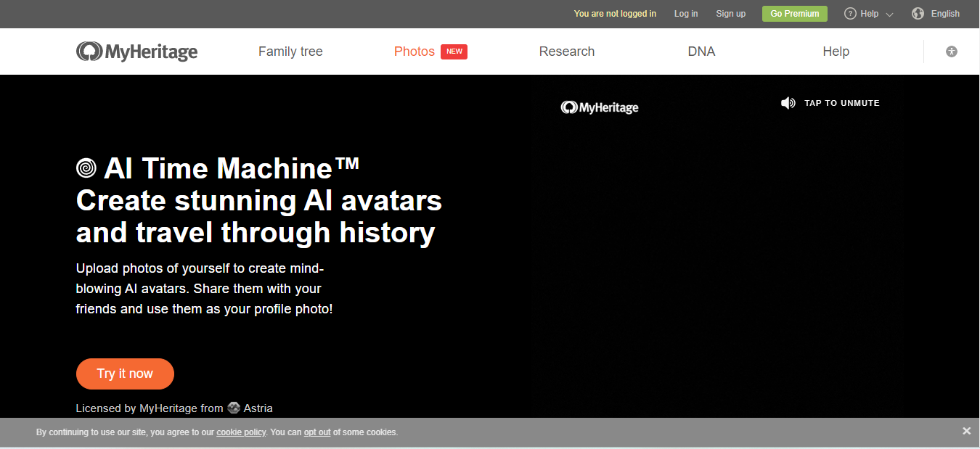Click the MyHeritage watermark logo in the video
Screen dimensions: 980x449
click(x=600, y=107)
